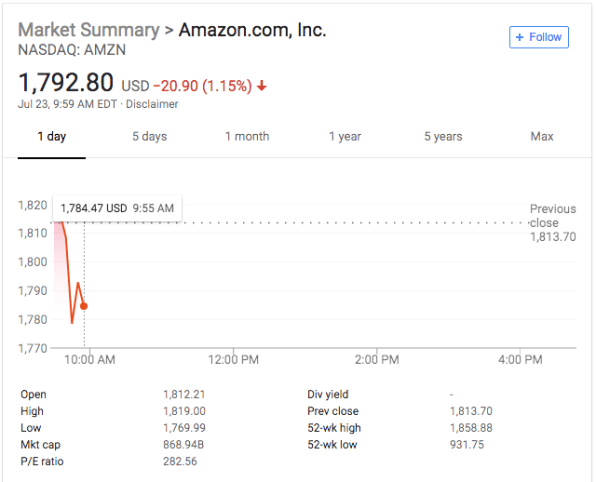This screenshot has width=596, height=482.
Task: Click the 12:00 PM marker on time axis
Action: pyautogui.click(x=233, y=360)
